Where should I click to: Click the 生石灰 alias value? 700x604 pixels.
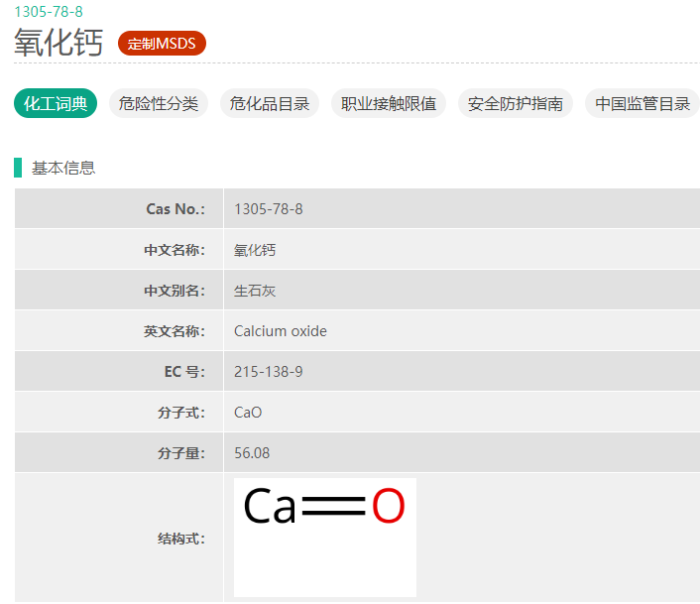click(255, 291)
